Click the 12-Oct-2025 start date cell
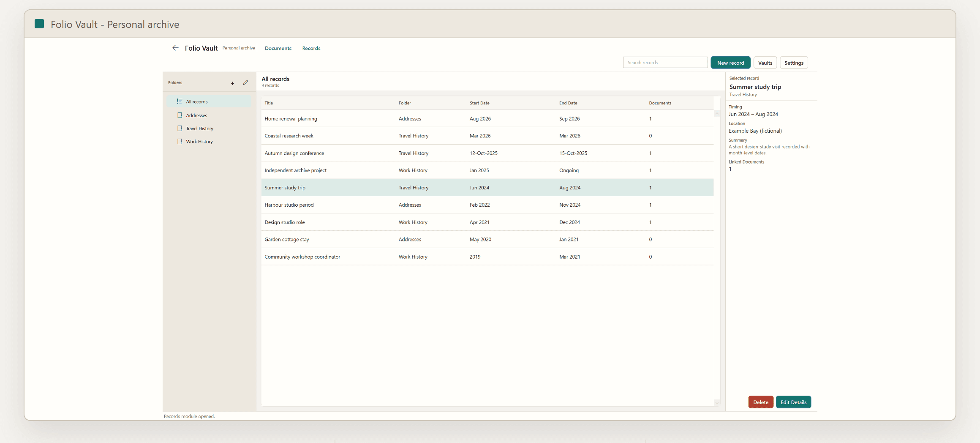980x443 pixels. pos(483,153)
